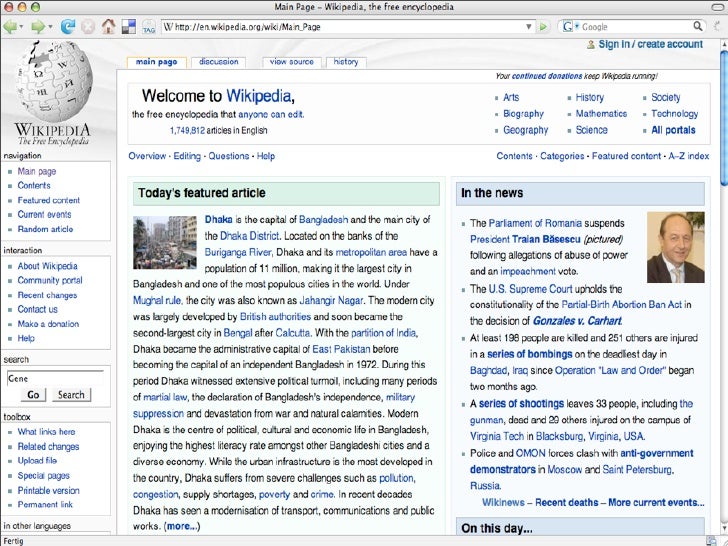Screen dimensions: 728x546
Task: Open the All portals link
Action: 673,130
